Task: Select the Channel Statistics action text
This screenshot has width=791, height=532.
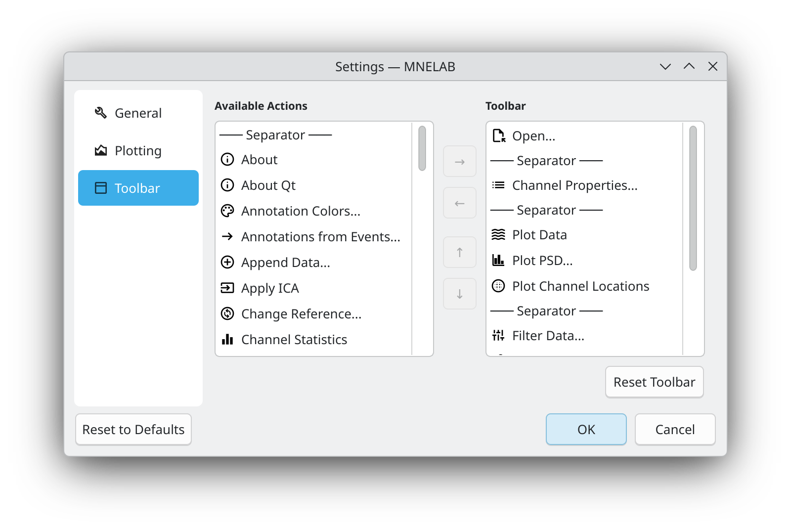Action: 294,340
